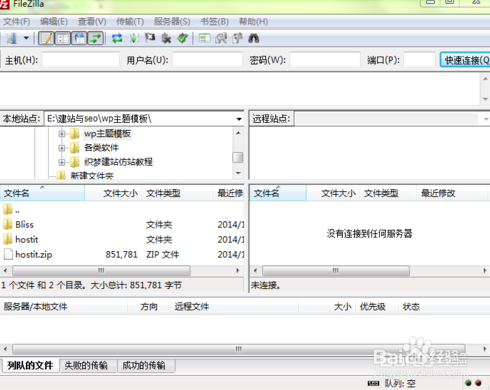
Task: Open the remote site path dropdown
Action: pos(486,119)
